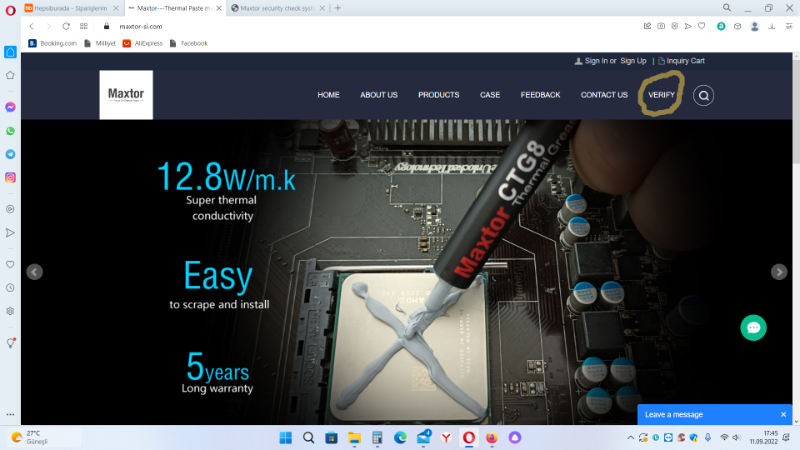The height and width of the screenshot is (450, 800).
Task: Open a new browser tab
Action: click(338, 8)
